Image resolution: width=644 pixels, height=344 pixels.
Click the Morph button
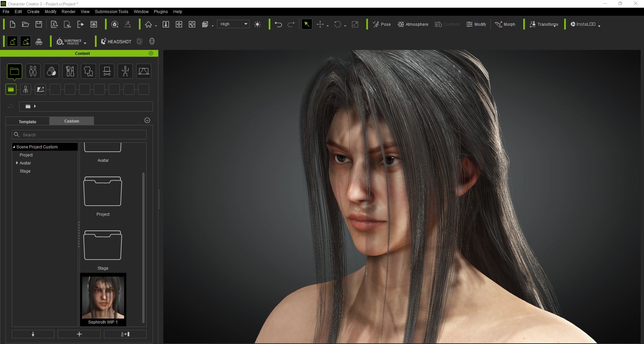pos(505,24)
